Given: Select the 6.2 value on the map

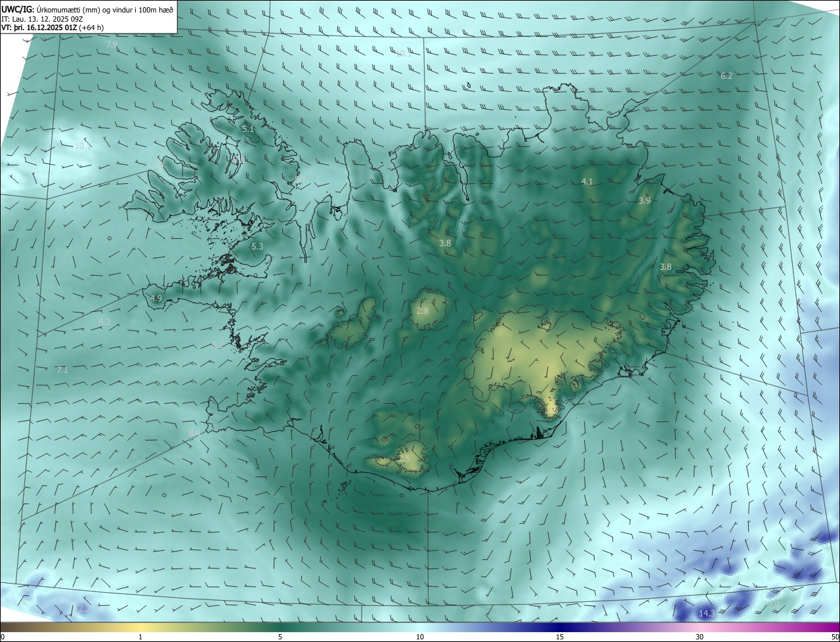Looking at the screenshot, I should (x=726, y=76).
